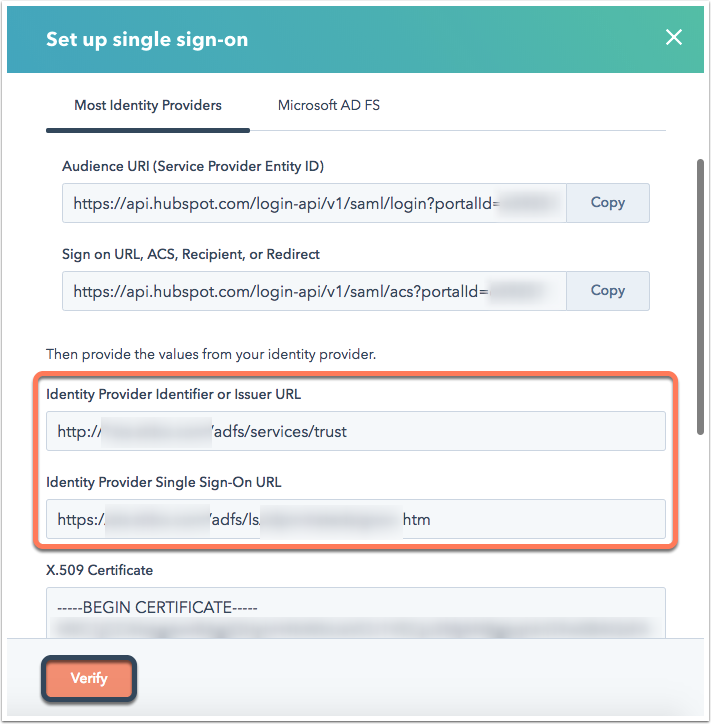Click inside the X.509 Certificate text area
The image size is (711, 724).
coord(356,613)
